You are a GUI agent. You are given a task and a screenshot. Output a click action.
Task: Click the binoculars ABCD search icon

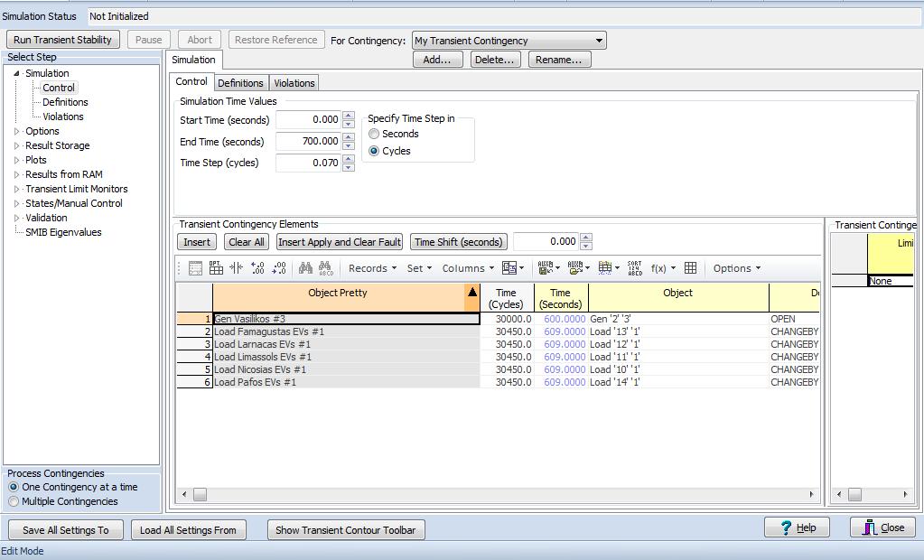[326, 268]
